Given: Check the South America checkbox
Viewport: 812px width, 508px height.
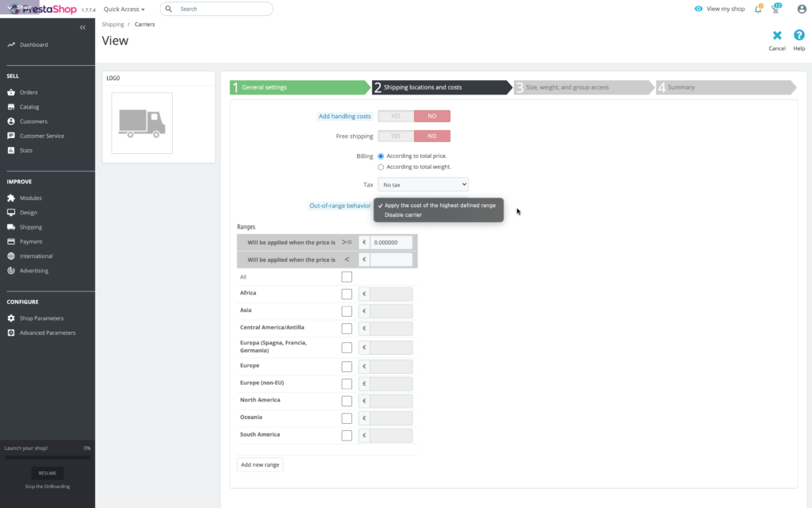Looking at the screenshot, I should [x=347, y=436].
